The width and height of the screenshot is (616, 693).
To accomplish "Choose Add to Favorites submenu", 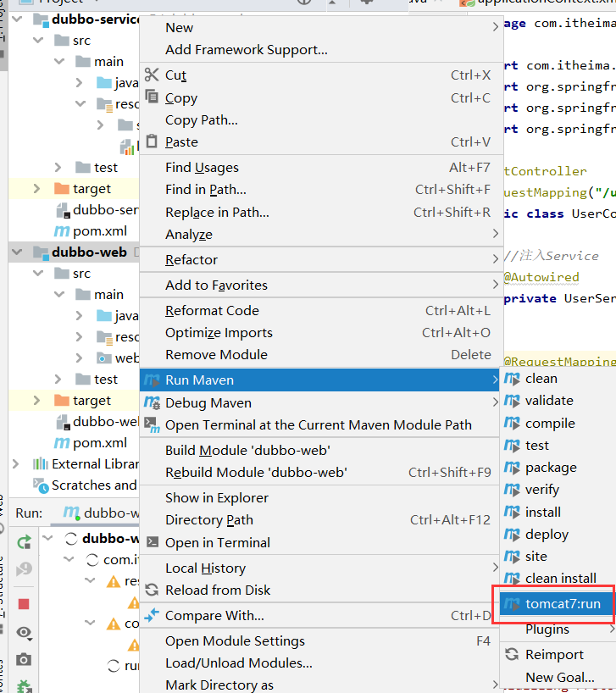I will pyautogui.click(x=321, y=285).
